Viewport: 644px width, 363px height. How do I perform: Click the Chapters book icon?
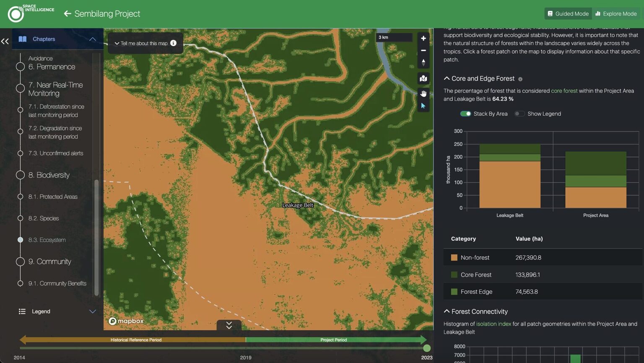[x=23, y=39]
